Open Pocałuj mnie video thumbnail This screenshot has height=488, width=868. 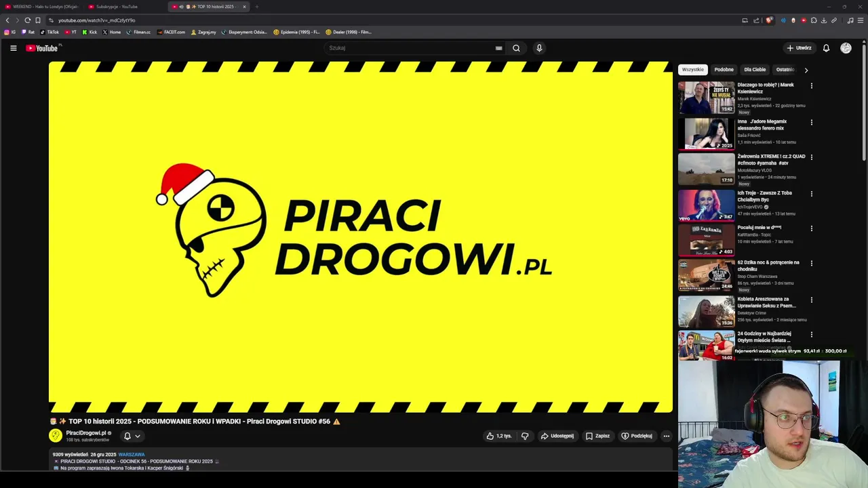coord(706,240)
